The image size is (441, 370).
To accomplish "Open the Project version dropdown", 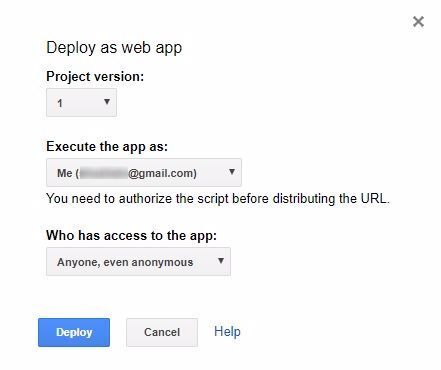I will click(x=81, y=102).
